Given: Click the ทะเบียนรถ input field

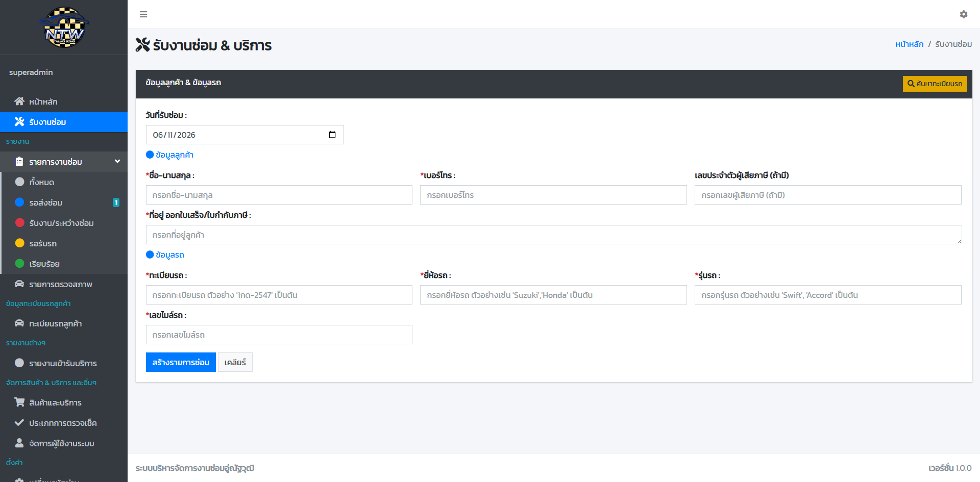Looking at the screenshot, I should coord(279,295).
